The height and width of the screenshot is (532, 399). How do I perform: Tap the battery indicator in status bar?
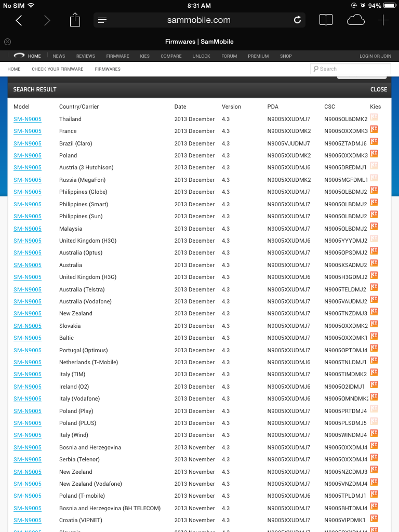[390, 5]
